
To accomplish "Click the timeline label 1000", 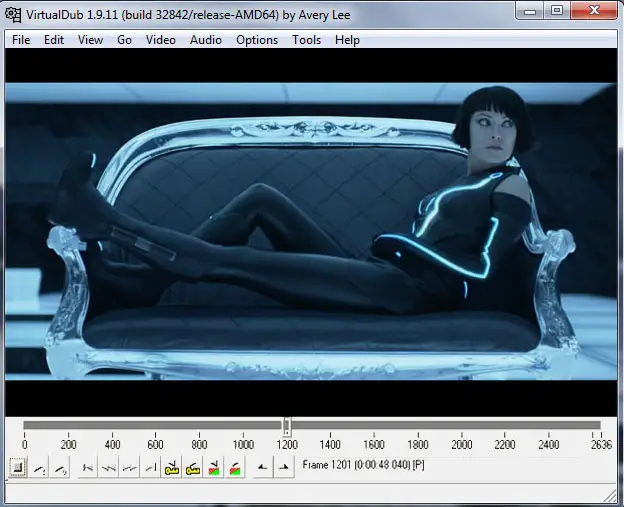I will tap(243, 445).
